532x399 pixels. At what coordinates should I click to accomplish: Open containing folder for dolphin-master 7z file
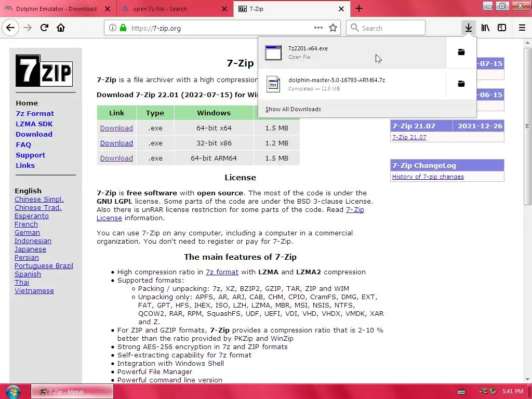pos(461,84)
